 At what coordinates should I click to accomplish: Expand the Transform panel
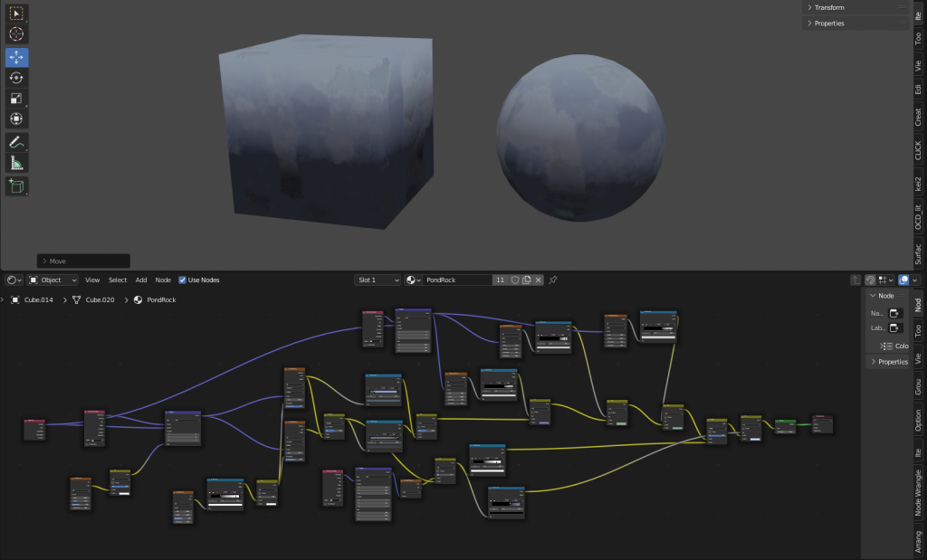tap(829, 7)
